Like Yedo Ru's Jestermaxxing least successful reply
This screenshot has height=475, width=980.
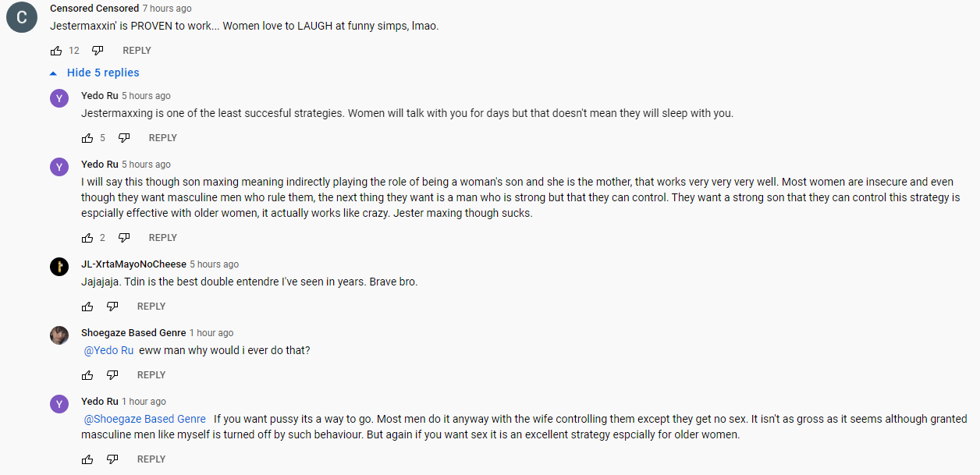(87, 138)
